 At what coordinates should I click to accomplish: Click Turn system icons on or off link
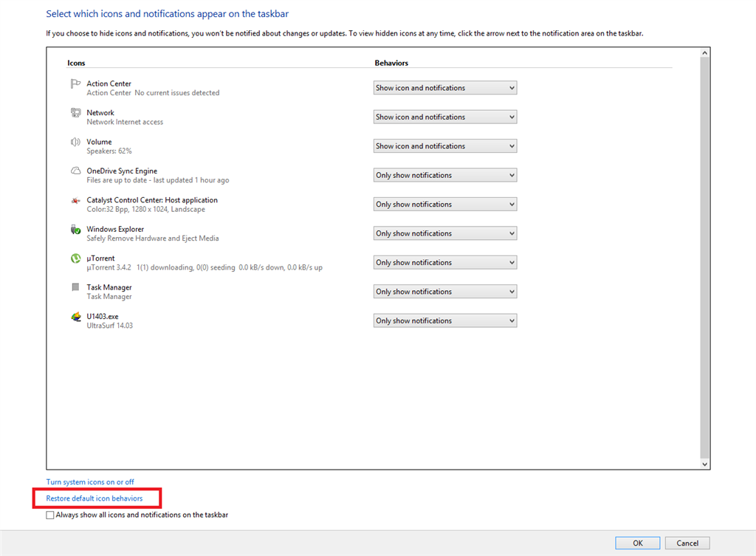tap(90, 481)
